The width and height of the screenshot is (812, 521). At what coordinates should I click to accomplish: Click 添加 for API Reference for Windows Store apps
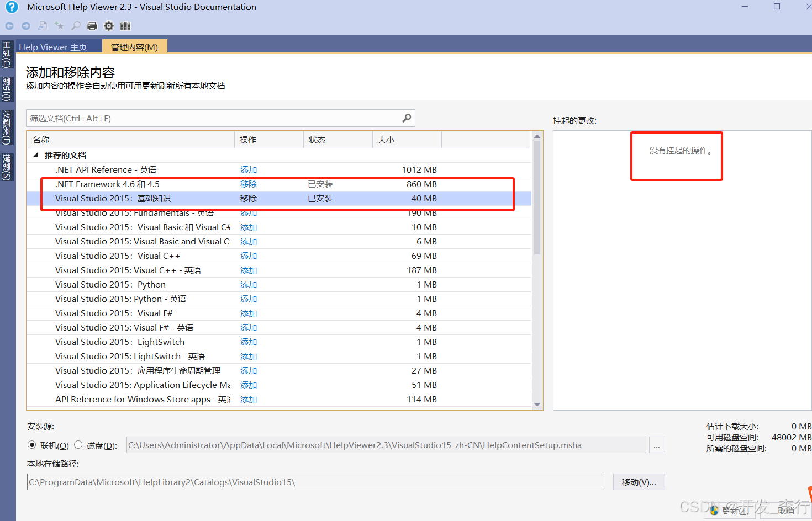tap(249, 400)
